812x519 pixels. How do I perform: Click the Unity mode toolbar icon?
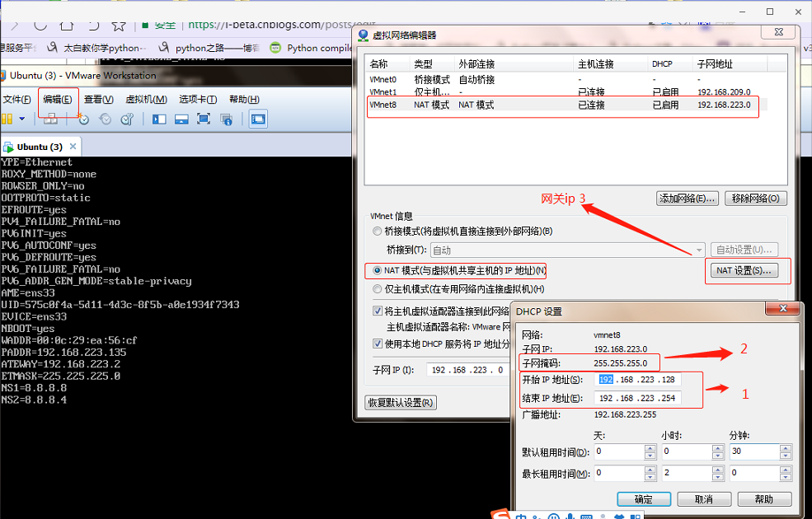(227, 119)
